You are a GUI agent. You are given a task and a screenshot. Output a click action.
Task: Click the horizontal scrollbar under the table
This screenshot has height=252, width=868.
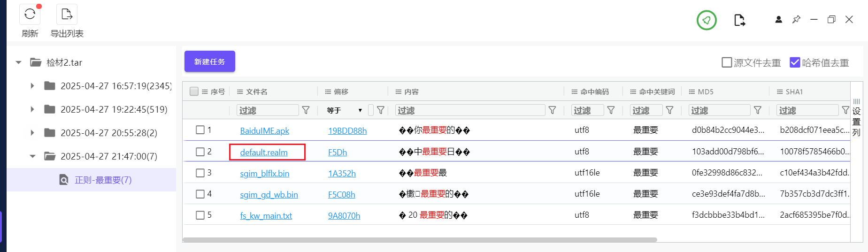point(419,240)
